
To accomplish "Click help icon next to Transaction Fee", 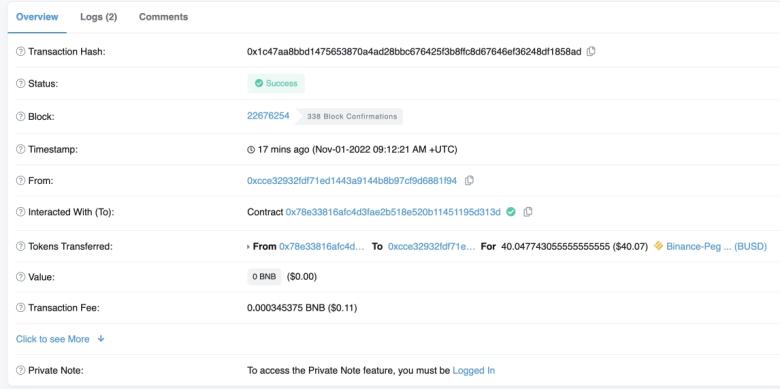I will pyautogui.click(x=20, y=308).
